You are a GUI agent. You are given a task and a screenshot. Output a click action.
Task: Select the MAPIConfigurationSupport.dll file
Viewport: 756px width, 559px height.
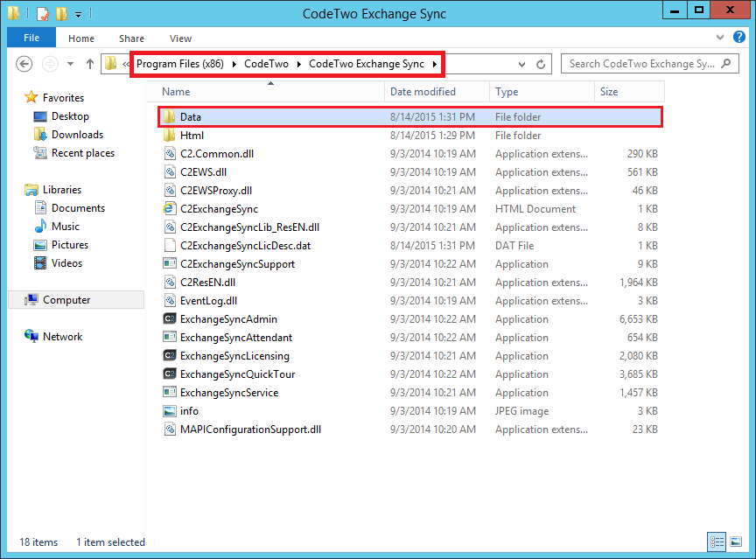pyautogui.click(x=251, y=430)
